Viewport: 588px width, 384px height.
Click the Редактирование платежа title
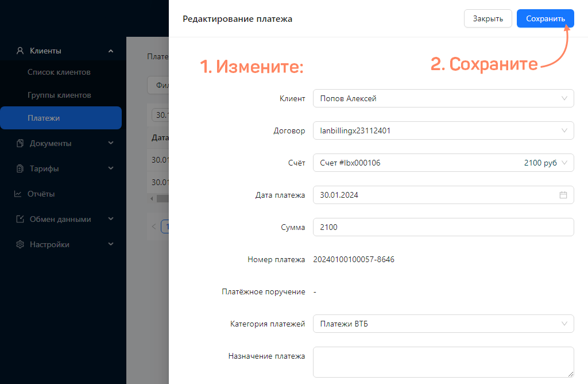point(237,19)
